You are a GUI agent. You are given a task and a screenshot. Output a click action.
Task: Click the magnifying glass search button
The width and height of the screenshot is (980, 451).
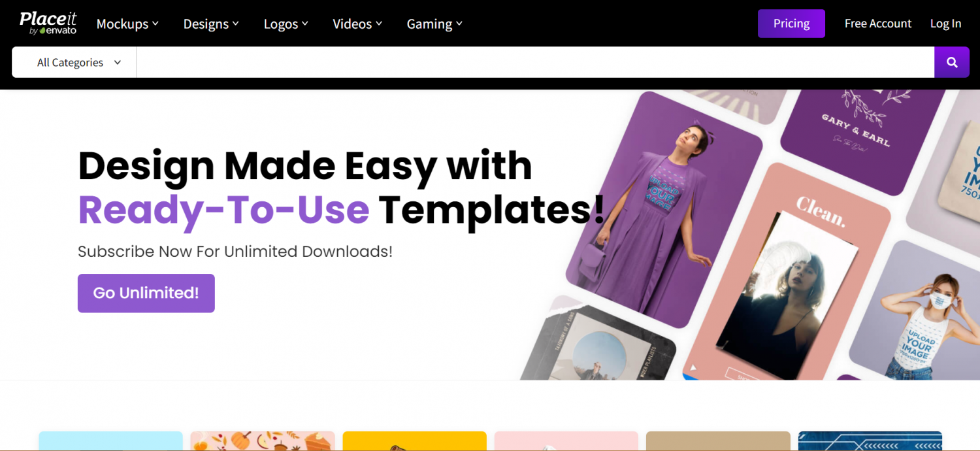952,63
